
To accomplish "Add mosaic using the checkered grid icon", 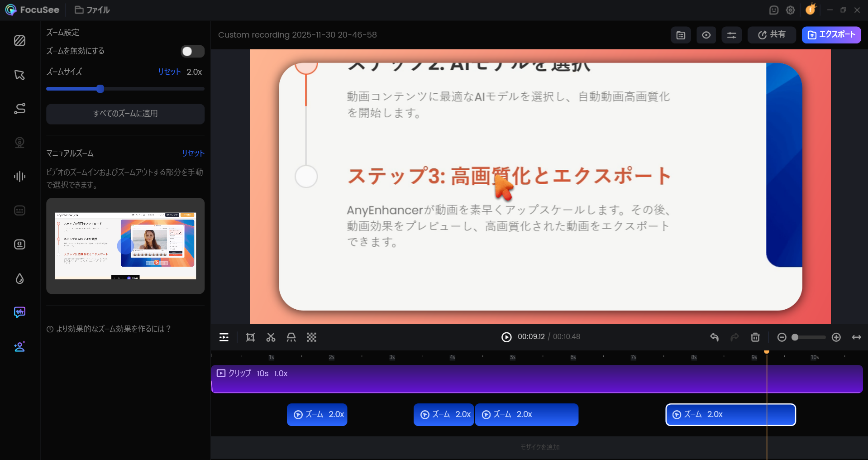I will tap(311, 337).
